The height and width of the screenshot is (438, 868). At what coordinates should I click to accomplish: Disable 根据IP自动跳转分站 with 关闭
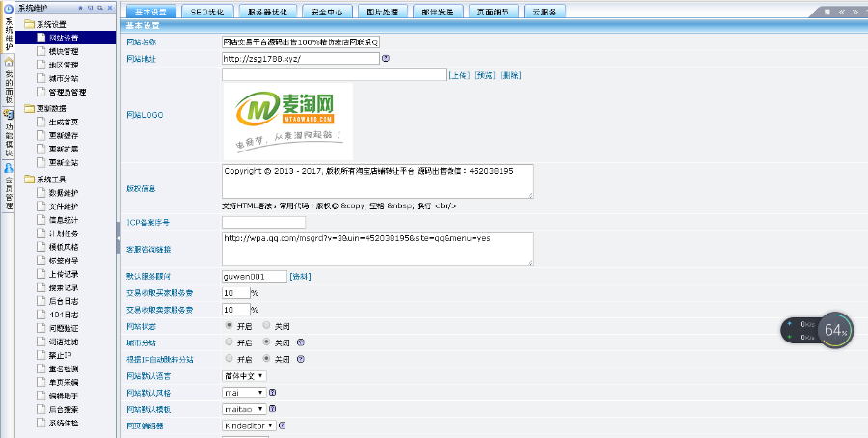point(267,359)
